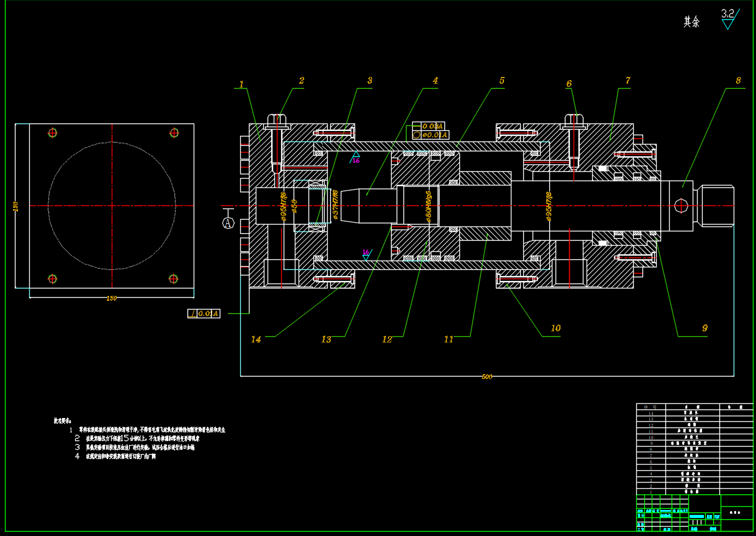
Task: Click the bottom-right bolt hole in side view
Action: tap(174, 279)
